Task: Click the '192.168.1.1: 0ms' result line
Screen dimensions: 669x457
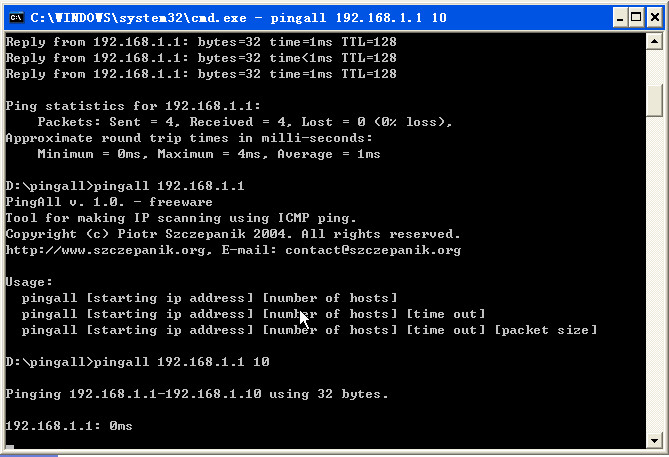Action: (69, 426)
